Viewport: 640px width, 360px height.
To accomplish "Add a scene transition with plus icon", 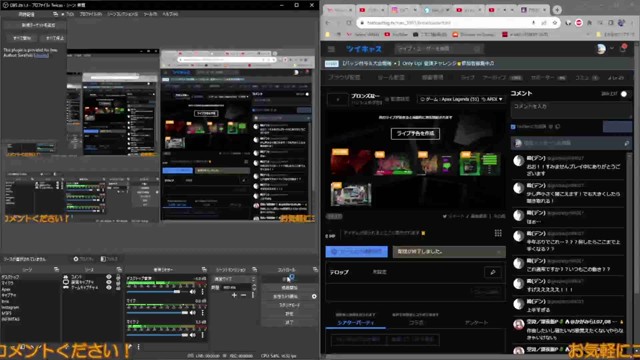I will 234,295.
